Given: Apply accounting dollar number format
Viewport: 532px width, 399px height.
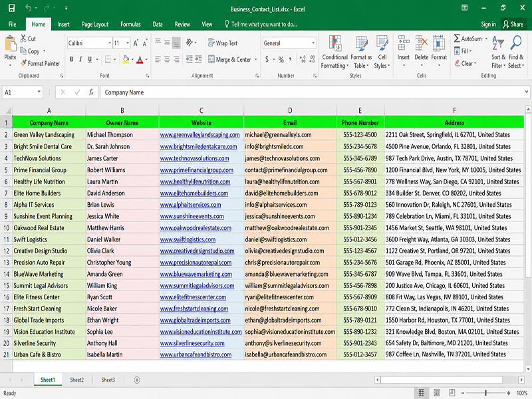Looking at the screenshot, I should [x=267, y=59].
